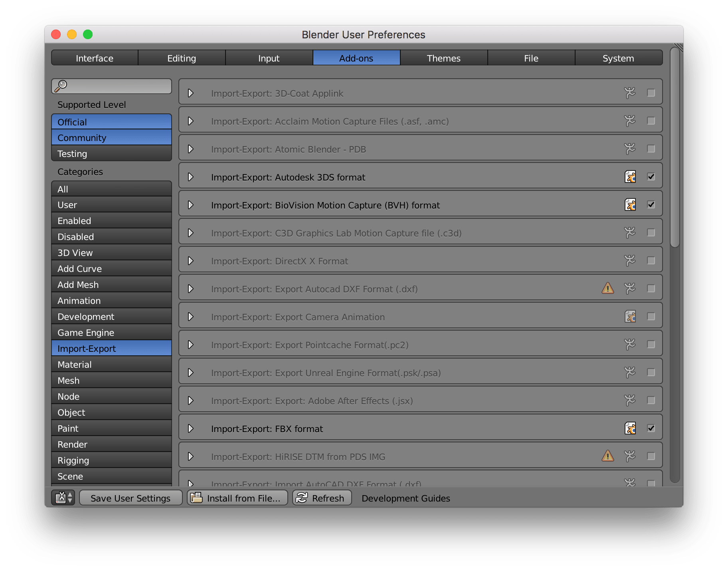Click the warning icon on HiRISE DTM addon
This screenshot has height=571, width=728.
[607, 456]
